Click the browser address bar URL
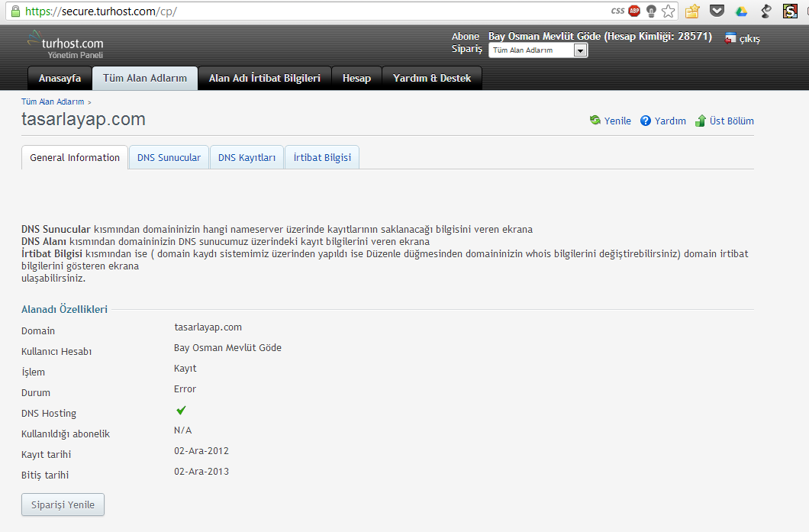 101,11
